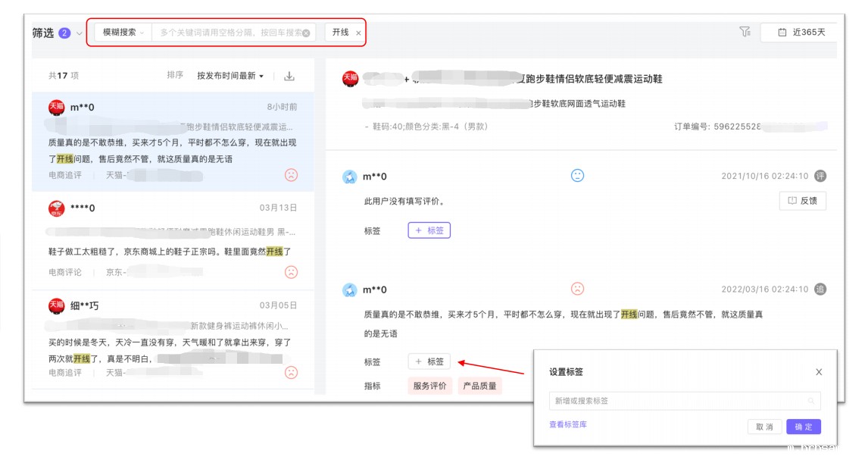Click the neutral face icon on the 2021/10/16 review
868x460 pixels.
click(x=577, y=176)
